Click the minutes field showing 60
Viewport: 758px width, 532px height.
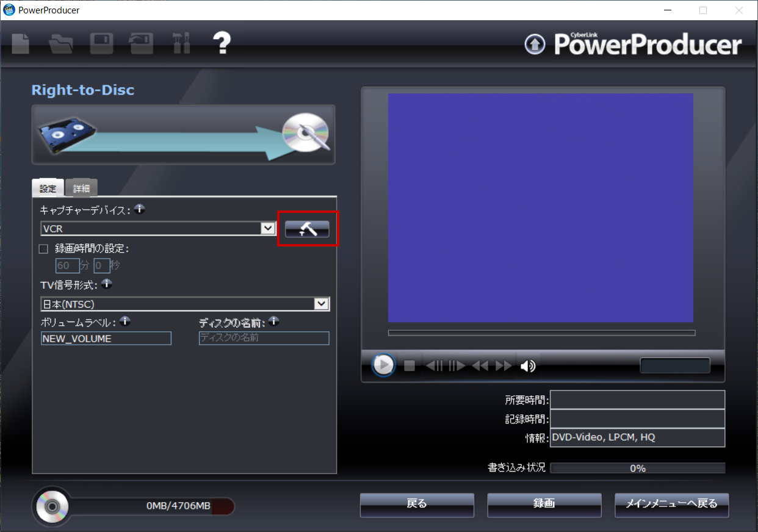[x=68, y=266]
